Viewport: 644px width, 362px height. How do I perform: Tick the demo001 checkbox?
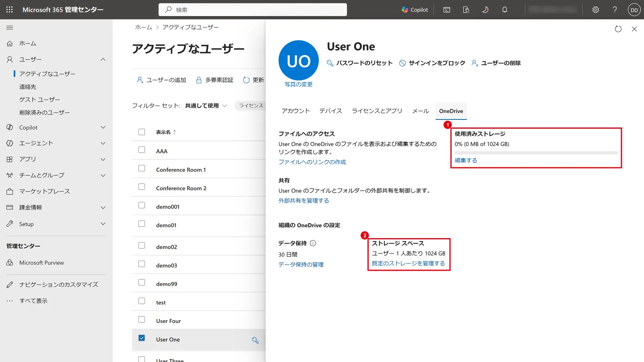pyautogui.click(x=142, y=205)
